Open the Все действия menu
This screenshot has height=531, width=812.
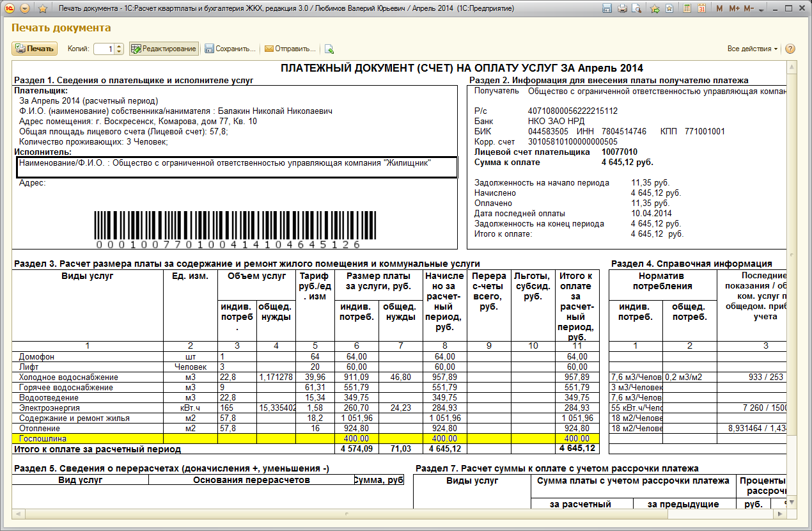[753, 49]
